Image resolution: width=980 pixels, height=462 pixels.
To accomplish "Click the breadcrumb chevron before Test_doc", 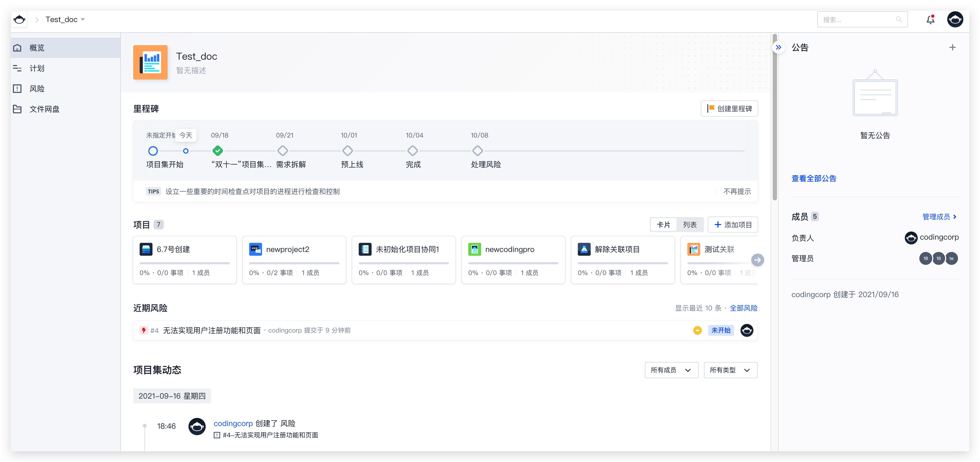I will (37, 19).
